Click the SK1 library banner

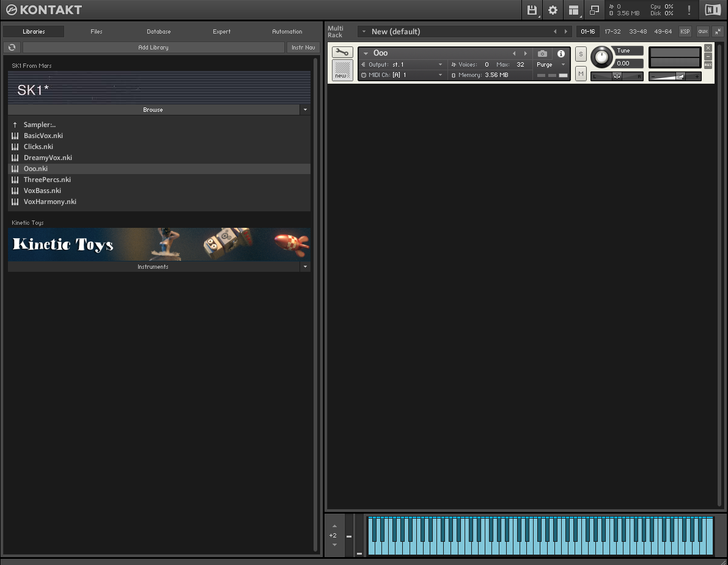[x=160, y=88]
